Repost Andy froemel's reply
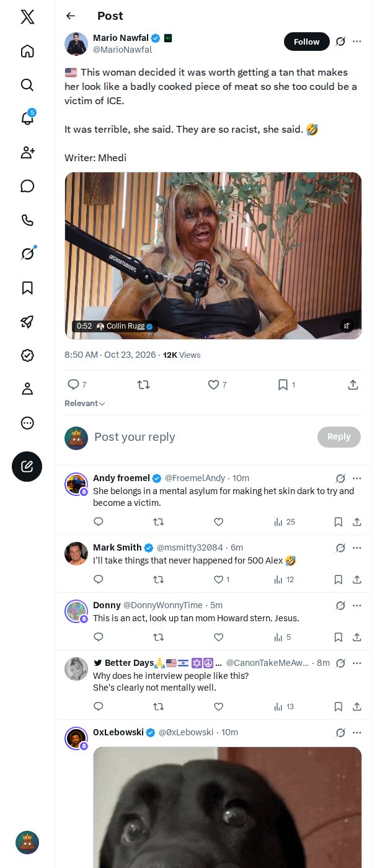 [x=158, y=522]
